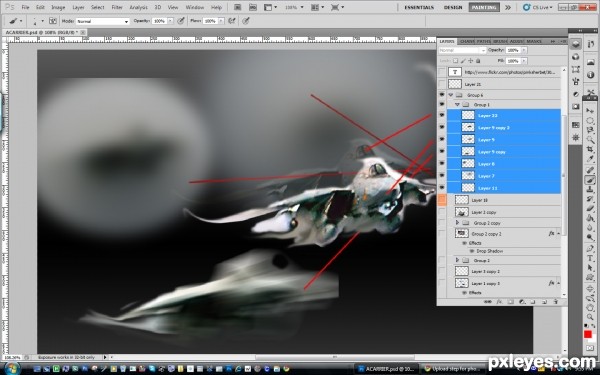This screenshot has height=375, width=600.
Task: Select the Blur tool
Action: click(590, 228)
